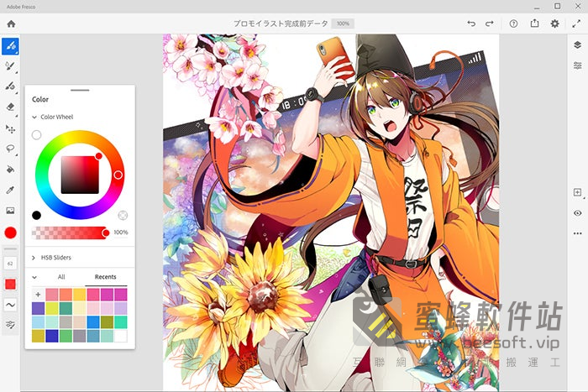The width and height of the screenshot is (588, 392).
Task: Open app settings gear
Action: click(x=554, y=24)
